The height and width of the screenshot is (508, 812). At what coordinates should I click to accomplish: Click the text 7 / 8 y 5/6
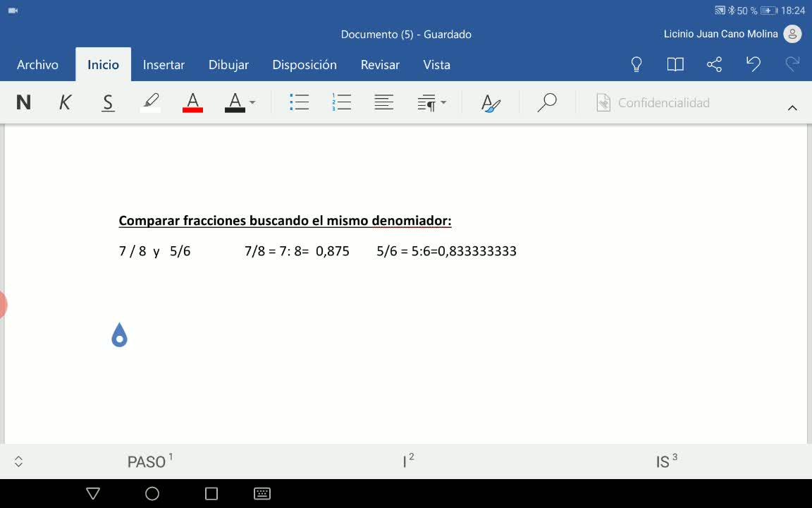click(x=155, y=251)
